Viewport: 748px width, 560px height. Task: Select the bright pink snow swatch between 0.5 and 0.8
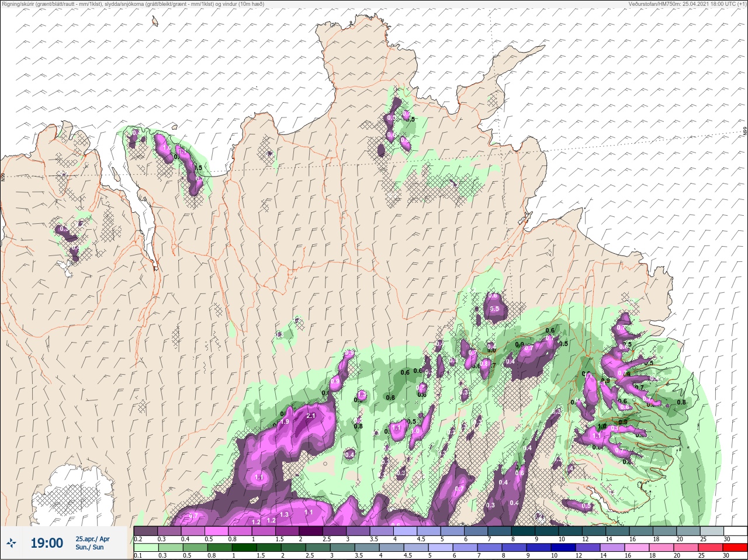217,531
